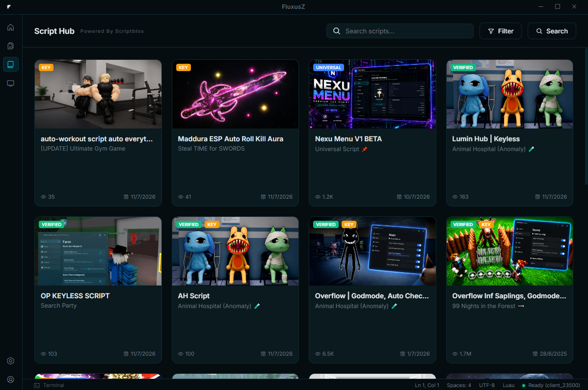Click the magnifier icon inside search field
Viewport: 588px width, 390px height.
point(337,31)
